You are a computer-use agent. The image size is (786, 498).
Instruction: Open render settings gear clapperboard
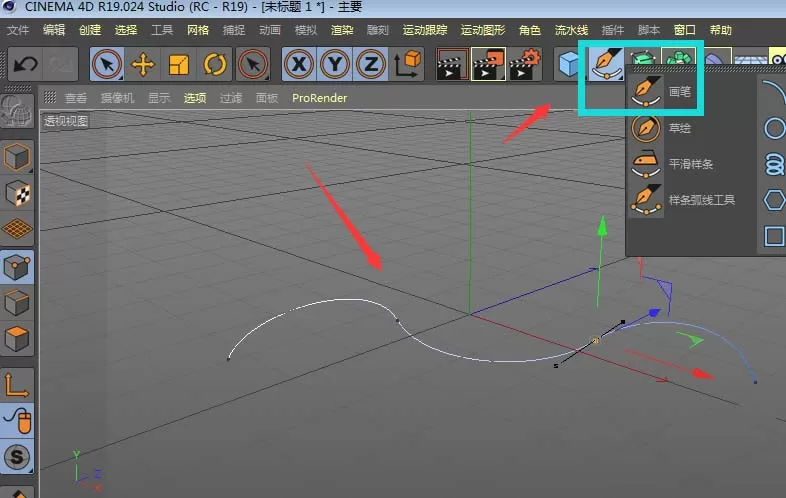tap(525, 64)
